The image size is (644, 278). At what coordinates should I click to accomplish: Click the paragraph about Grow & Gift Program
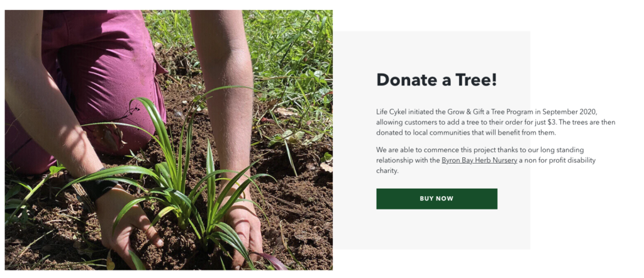(x=496, y=123)
